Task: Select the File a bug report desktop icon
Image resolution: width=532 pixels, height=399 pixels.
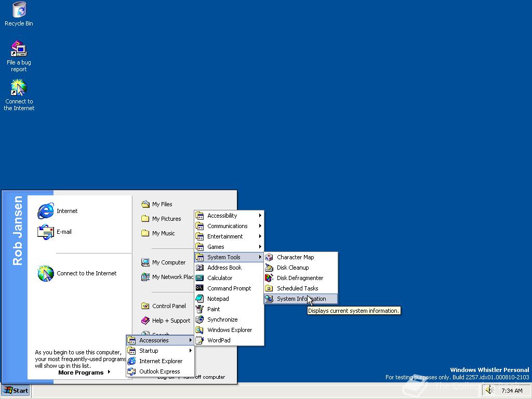Action: (x=19, y=56)
